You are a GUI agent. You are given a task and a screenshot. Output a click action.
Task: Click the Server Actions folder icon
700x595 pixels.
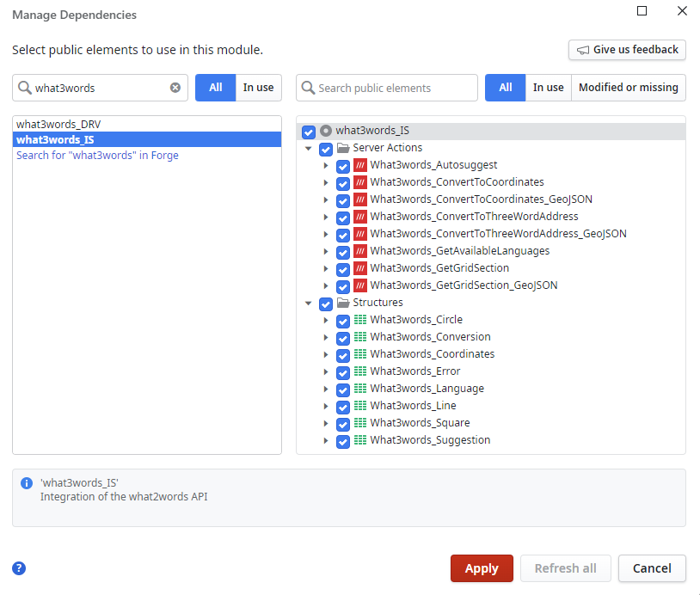(x=343, y=148)
